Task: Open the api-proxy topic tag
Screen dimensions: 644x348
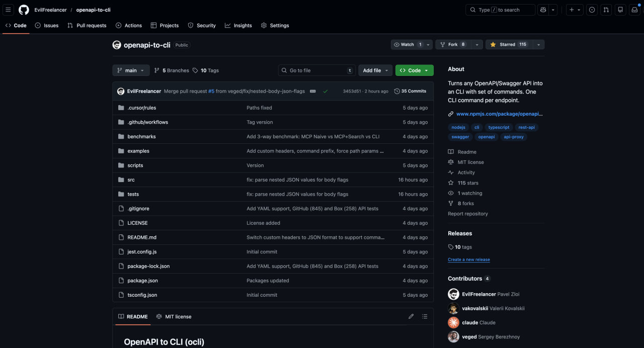Action: coord(514,137)
